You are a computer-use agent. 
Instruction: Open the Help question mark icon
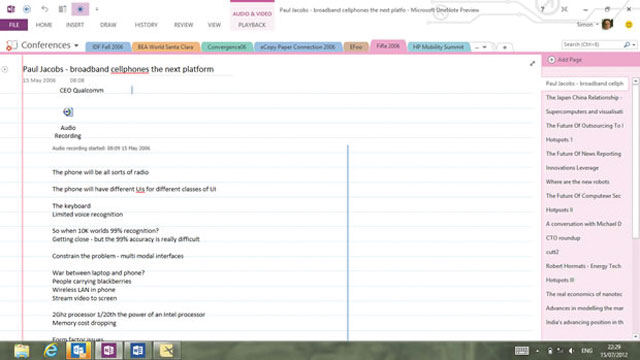pyautogui.click(x=542, y=9)
